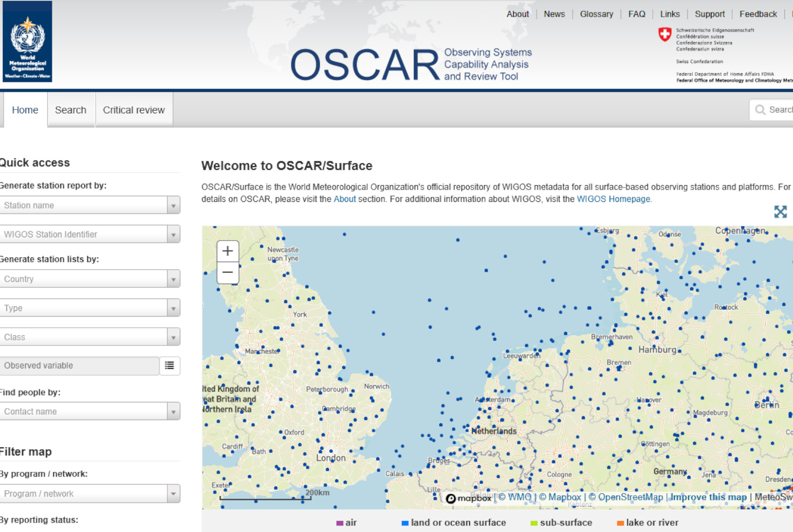Click the green sub-surface legend swatch
Screen dimensions: 793x532
tap(534, 523)
